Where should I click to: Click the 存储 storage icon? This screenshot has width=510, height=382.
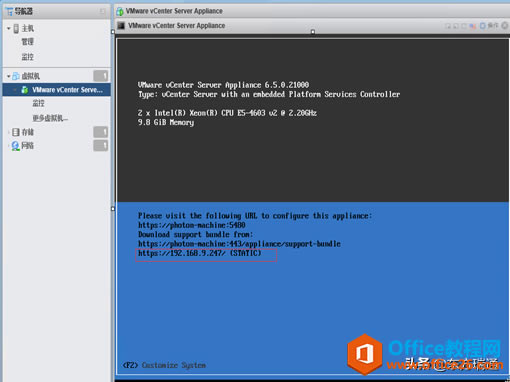pos(16,132)
